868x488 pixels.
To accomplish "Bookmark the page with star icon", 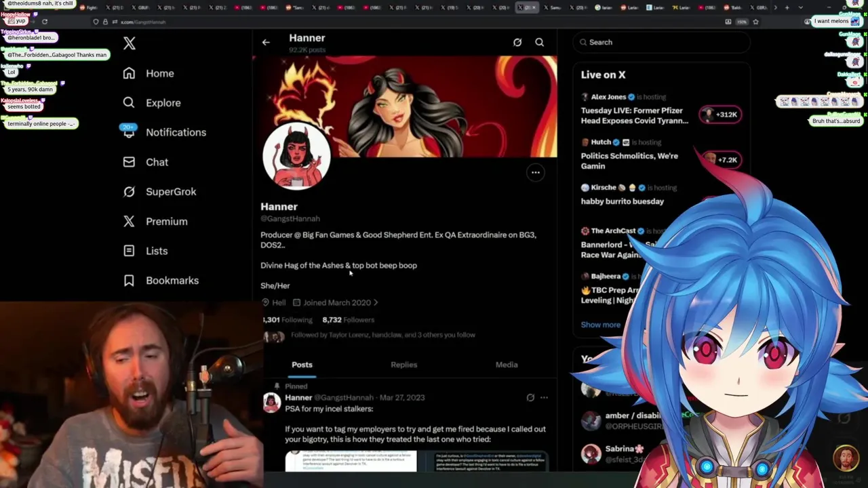I will pyautogui.click(x=755, y=22).
